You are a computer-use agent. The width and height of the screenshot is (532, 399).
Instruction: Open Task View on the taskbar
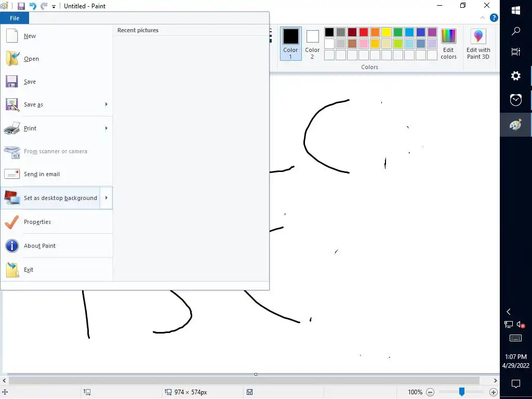pyautogui.click(x=516, y=52)
